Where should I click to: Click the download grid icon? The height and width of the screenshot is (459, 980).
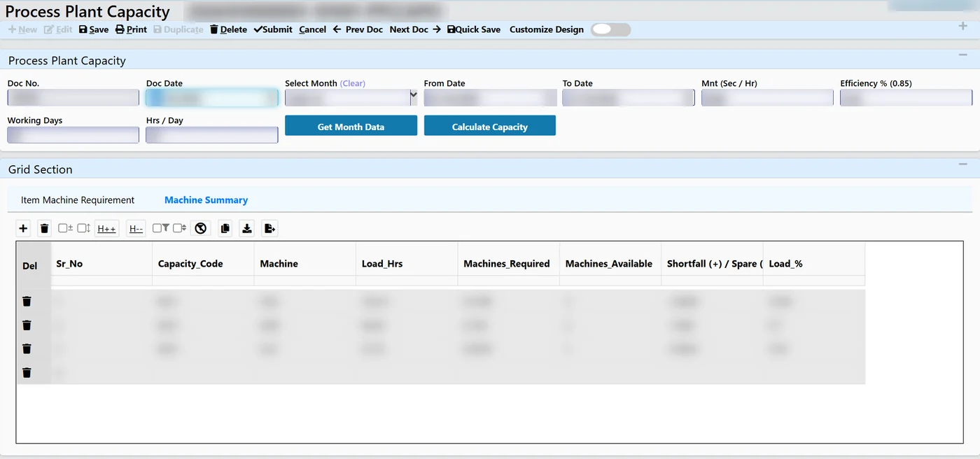pos(247,228)
